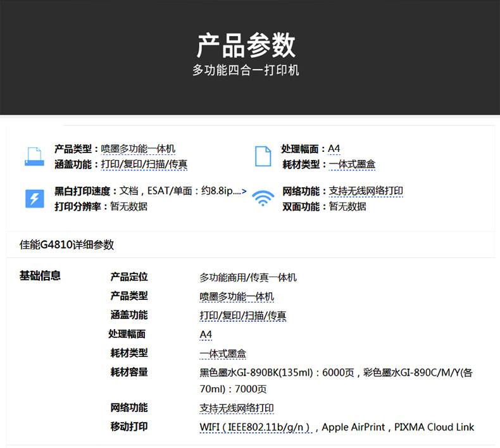
Task: Expand truncated print speed with blue arrow
Action: (244, 191)
